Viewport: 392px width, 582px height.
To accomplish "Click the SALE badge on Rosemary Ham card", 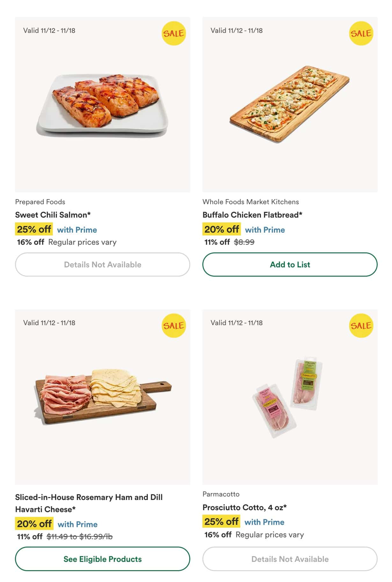I will point(173,325).
